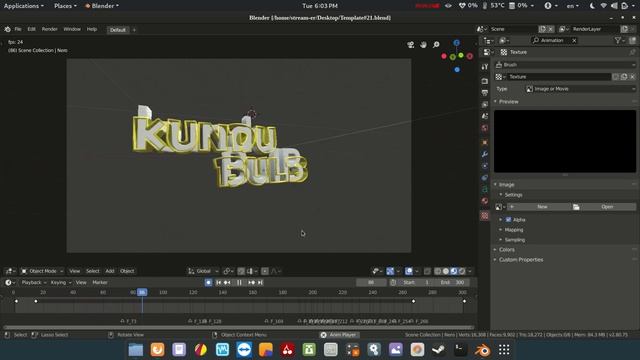Toggle auto keying record button
The width and height of the screenshot is (640, 360).
point(209,282)
